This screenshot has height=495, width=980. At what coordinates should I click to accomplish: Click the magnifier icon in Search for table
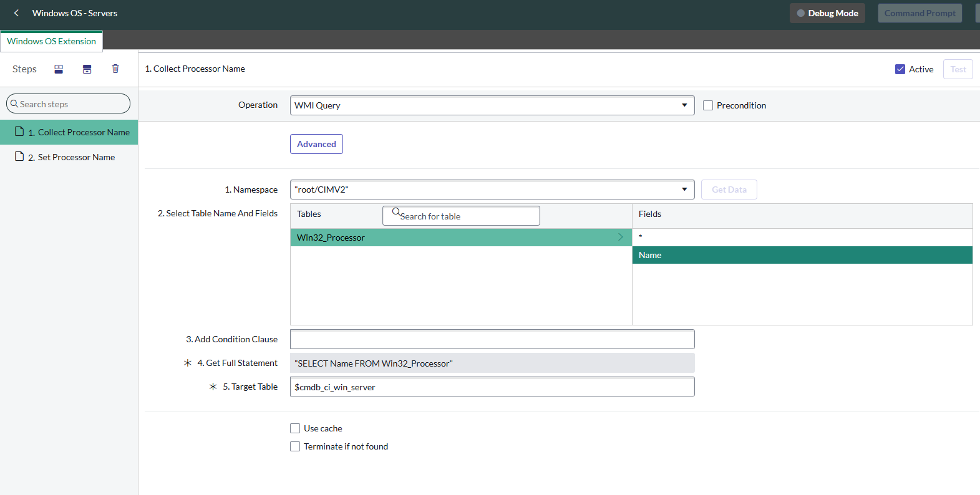(396, 213)
